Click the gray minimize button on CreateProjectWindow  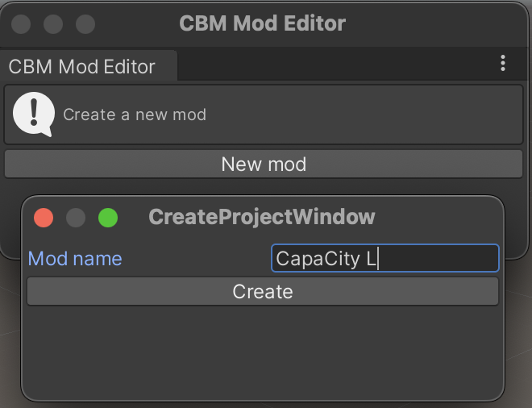pyautogui.click(x=76, y=217)
